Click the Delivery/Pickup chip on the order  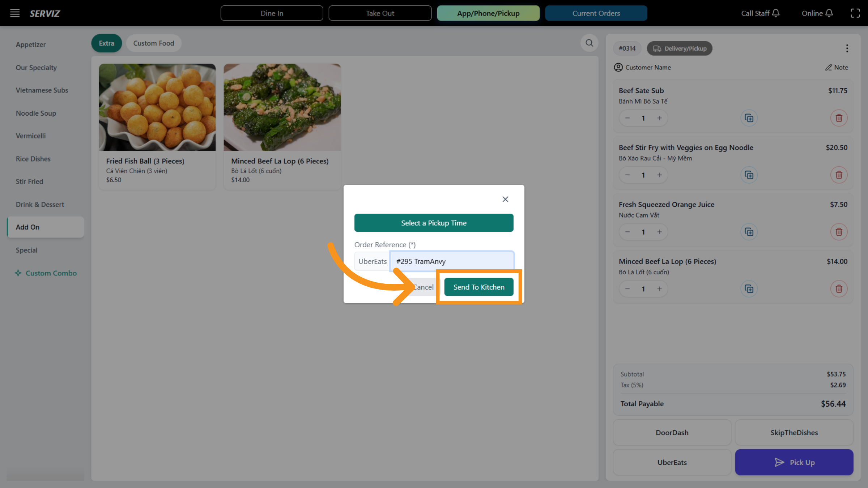point(679,48)
